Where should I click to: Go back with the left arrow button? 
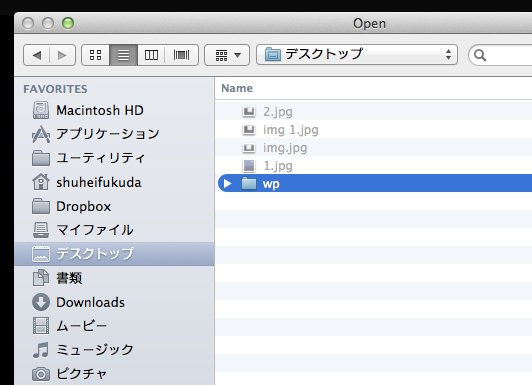tap(37, 55)
